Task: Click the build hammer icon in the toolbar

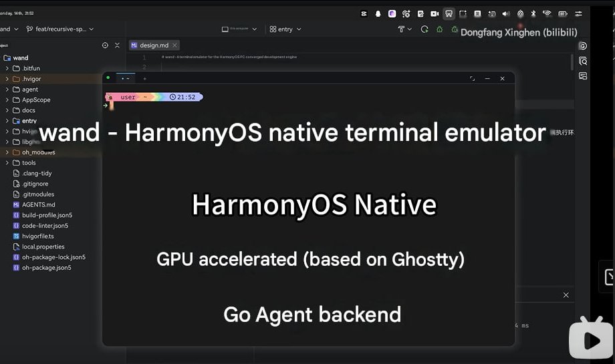Action: [401, 29]
